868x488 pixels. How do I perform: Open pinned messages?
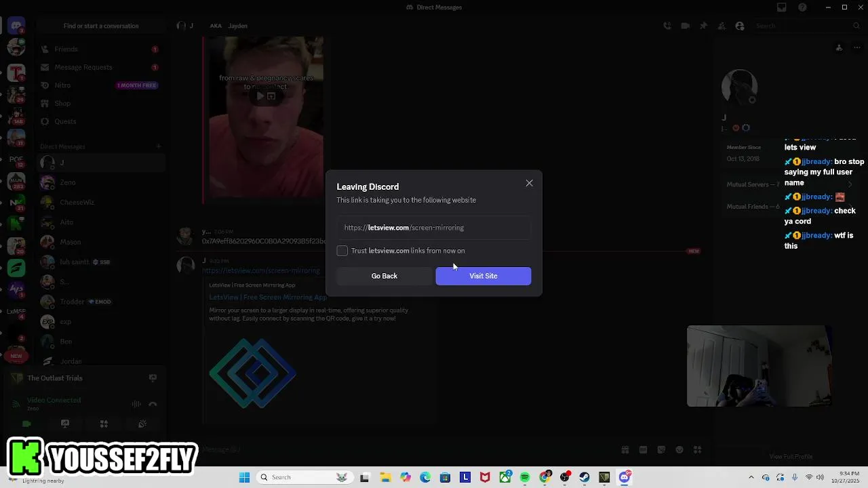point(703,26)
